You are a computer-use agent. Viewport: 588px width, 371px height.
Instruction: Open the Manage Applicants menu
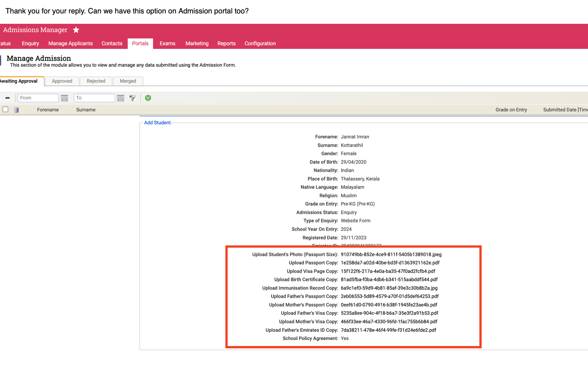coord(71,44)
